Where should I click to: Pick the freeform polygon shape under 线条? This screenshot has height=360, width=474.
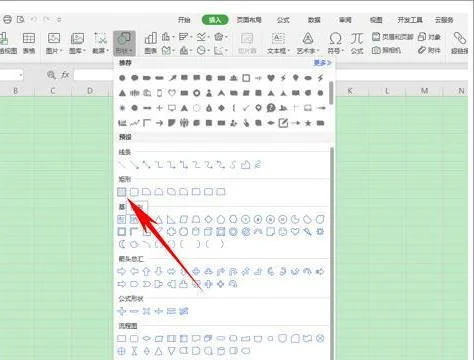[245, 164]
